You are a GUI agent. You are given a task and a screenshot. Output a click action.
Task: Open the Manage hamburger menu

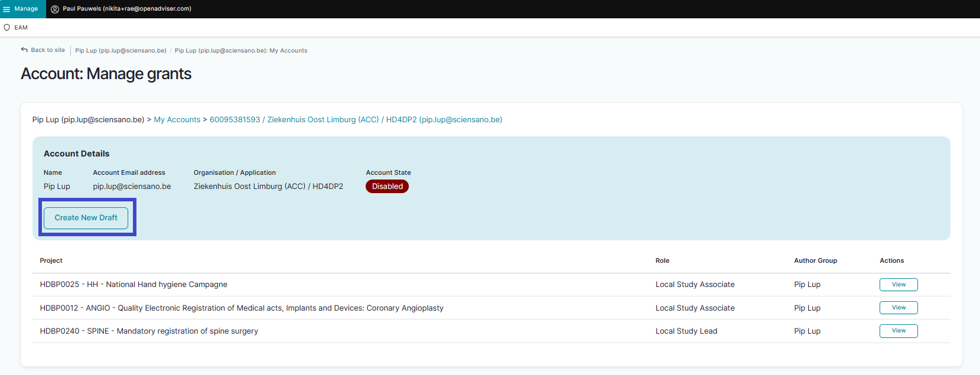[7, 9]
